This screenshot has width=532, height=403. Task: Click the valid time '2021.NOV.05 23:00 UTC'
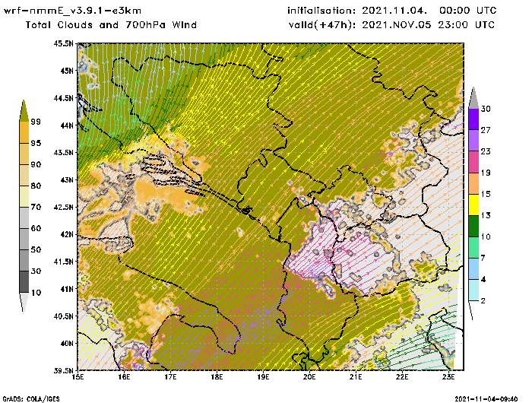[428, 25]
